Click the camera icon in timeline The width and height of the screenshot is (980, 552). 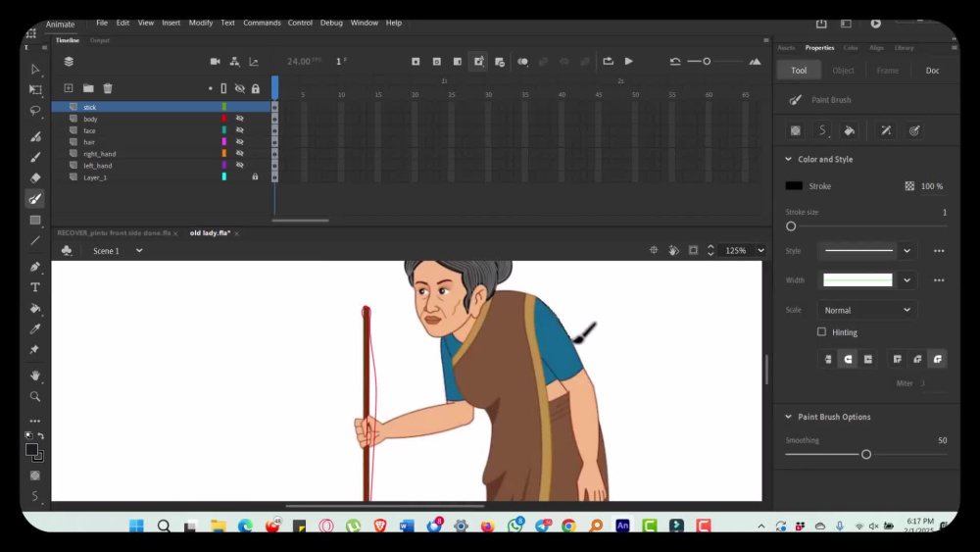click(215, 61)
